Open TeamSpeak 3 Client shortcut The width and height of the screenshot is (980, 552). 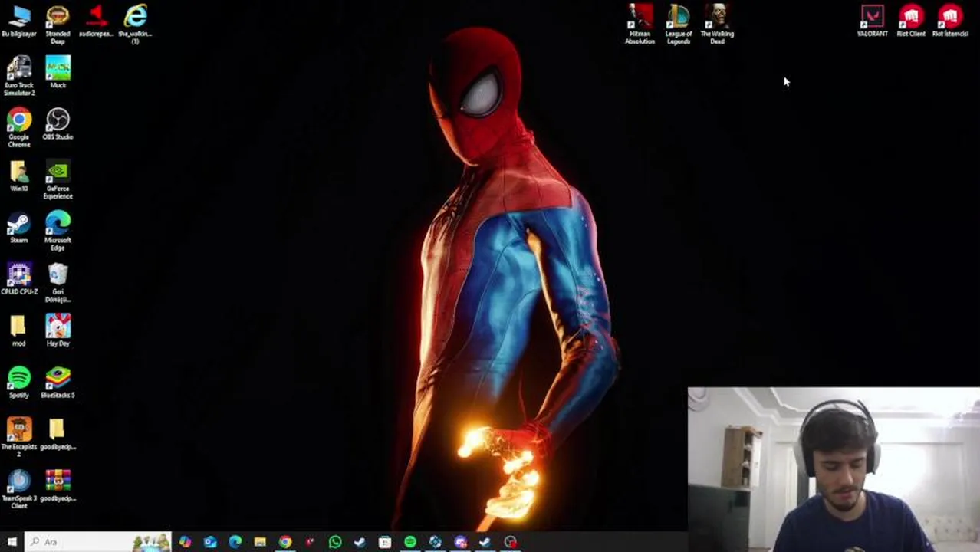tap(19, 489)
